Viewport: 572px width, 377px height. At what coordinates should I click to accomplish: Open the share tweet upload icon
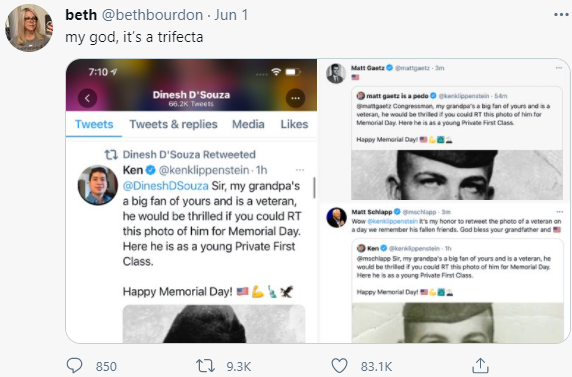pyautogui.click(x=480, y=365)
